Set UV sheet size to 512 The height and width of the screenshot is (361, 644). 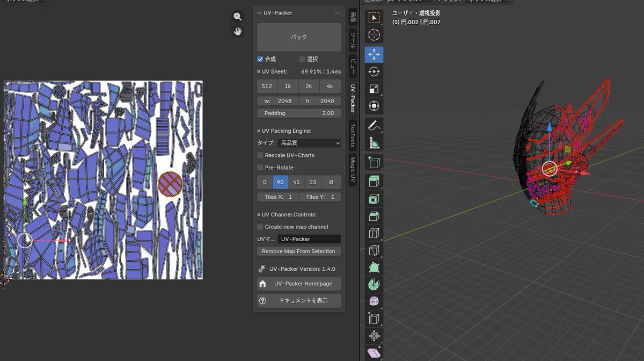pos(267,86)
